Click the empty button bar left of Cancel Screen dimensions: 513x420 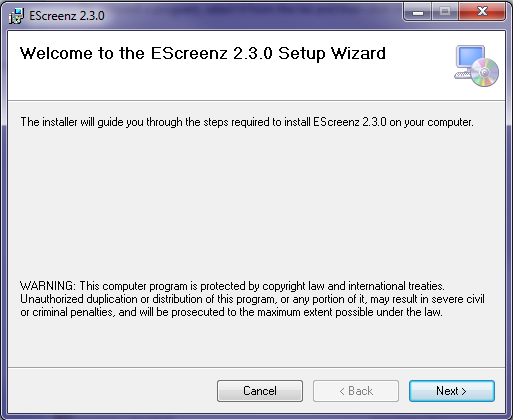(112, 391)
